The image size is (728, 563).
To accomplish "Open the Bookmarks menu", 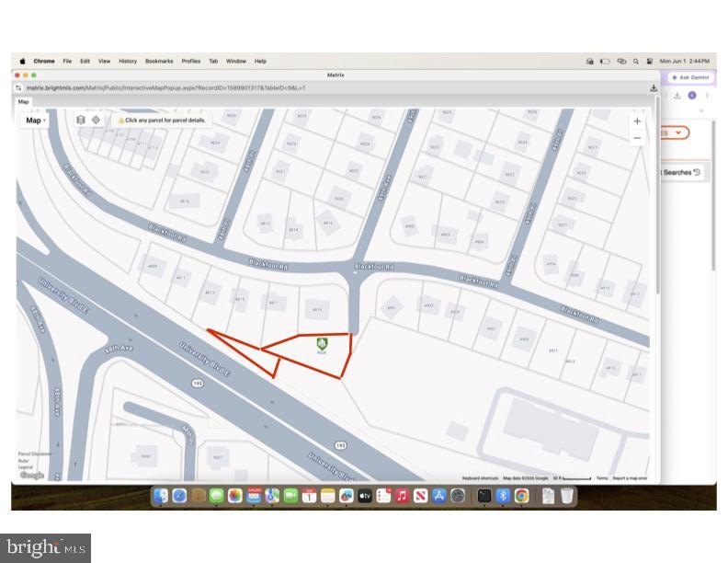I will click(159, 62).
